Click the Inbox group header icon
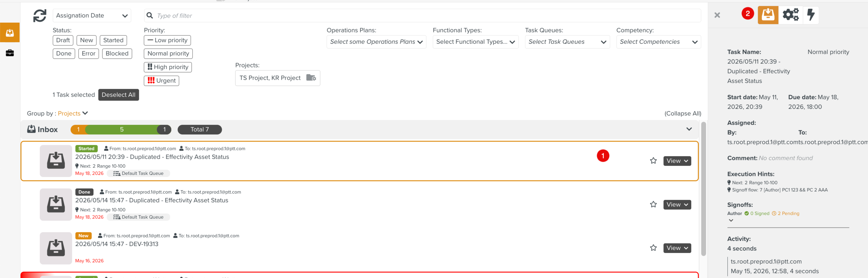The height and width of the screenshot is (278, 868). click(31, 129)
